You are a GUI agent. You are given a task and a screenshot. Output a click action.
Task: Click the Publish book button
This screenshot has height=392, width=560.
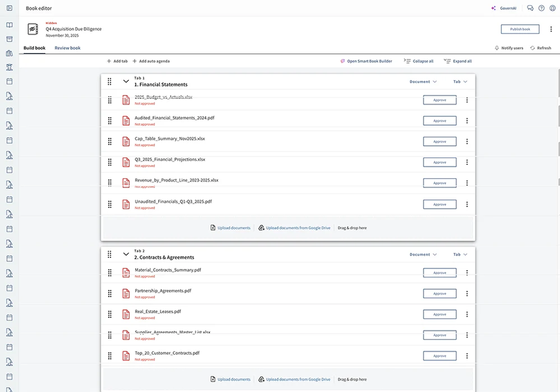coord(520,29)
